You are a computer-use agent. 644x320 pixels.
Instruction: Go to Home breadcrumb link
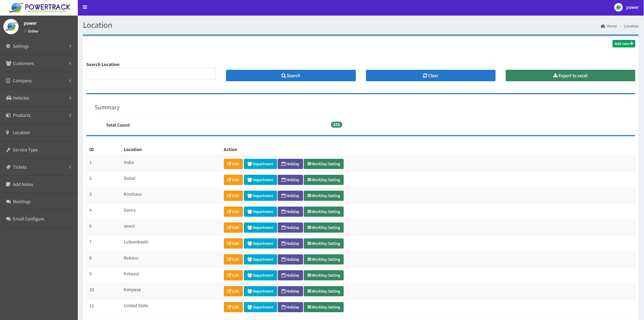(611, 26)
